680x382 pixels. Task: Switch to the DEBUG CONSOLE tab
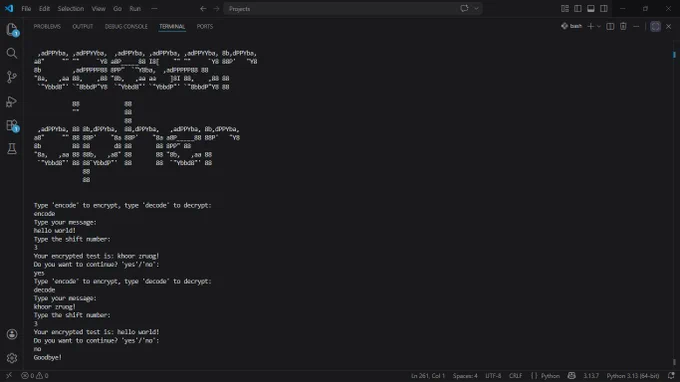click(126, 26)
